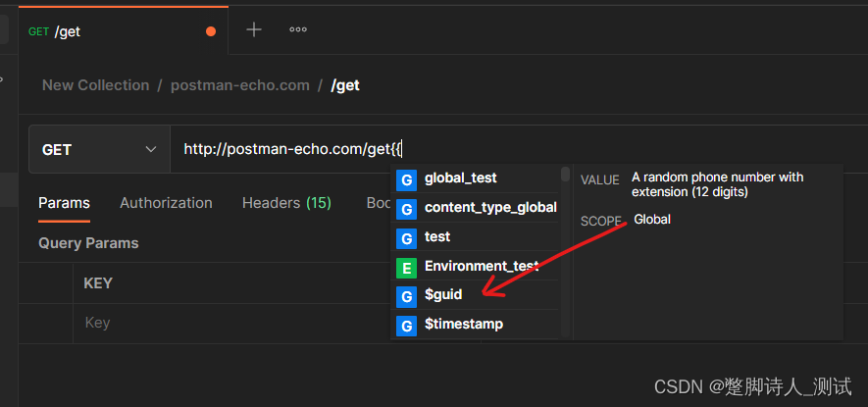Switch to the Params tab
Screen dimensions: 868x407
[x=64, y=203]
